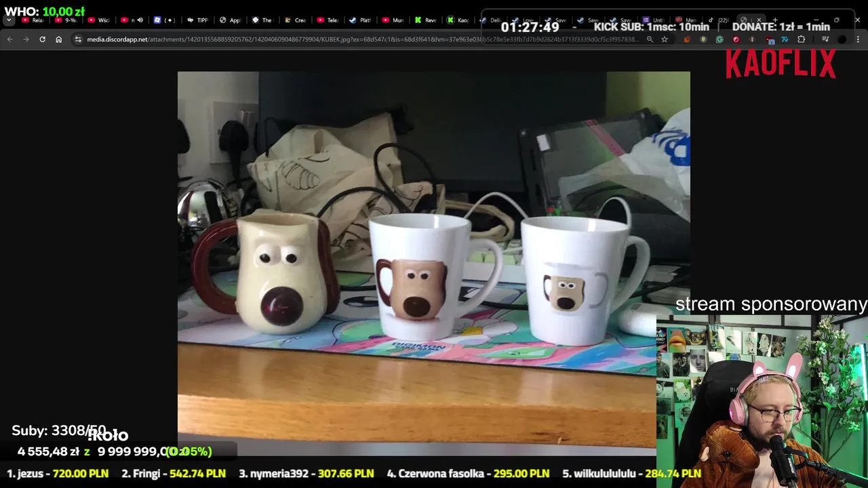The width and height of the screenshot is (868, 488).
Task: Switch to the 'Tele' YouTube tab
Action: click(x=328, y=20)
